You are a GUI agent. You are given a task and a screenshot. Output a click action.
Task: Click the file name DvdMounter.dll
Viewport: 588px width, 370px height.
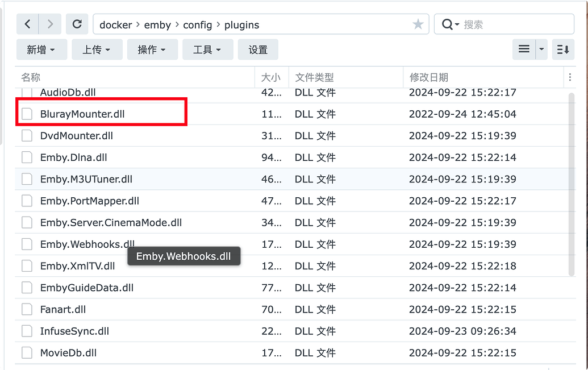coord(77,136)
